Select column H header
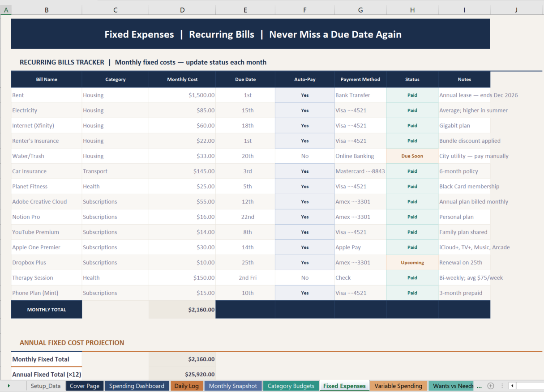 (412, 9)
